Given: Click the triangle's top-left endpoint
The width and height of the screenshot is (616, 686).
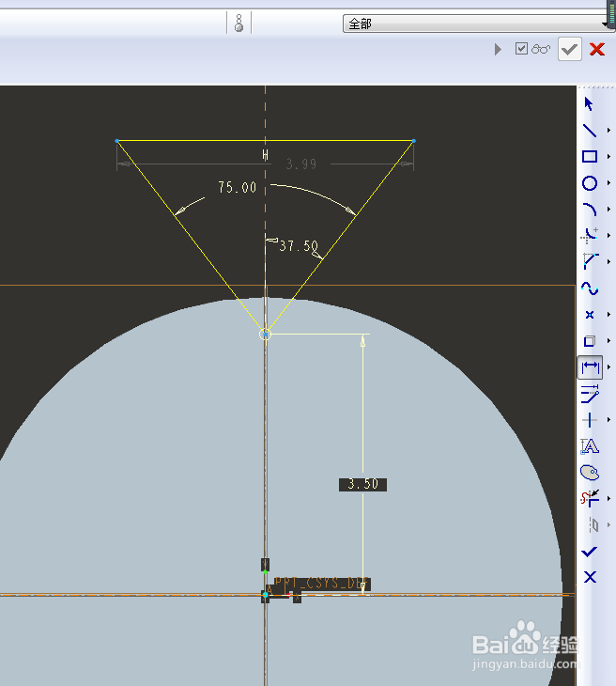Looking at the screenshot, I should pyautogui.click(x=116, y=141).
